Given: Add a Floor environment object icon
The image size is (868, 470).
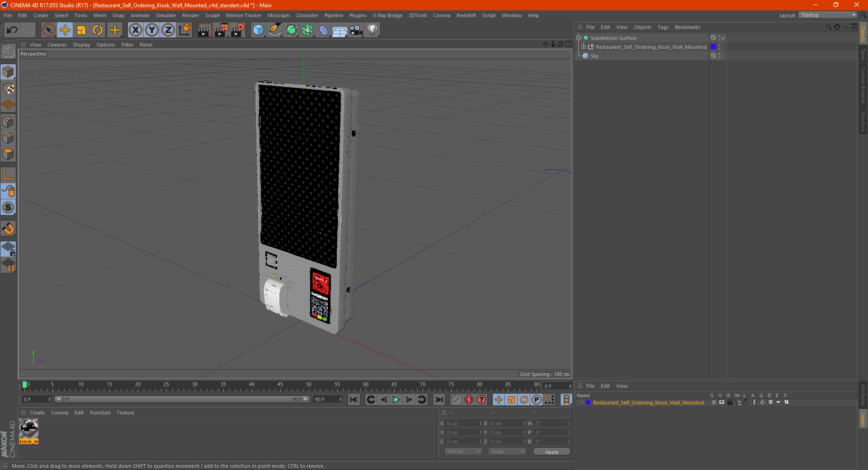Looking at the screenshot, I should tap(340, 30).
